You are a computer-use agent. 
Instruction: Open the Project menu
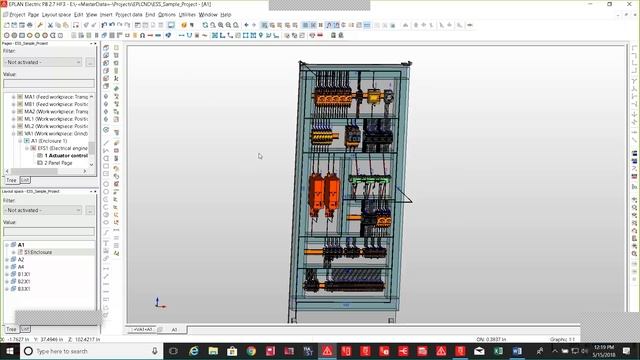pyautogui.click(x=17, y=15)
